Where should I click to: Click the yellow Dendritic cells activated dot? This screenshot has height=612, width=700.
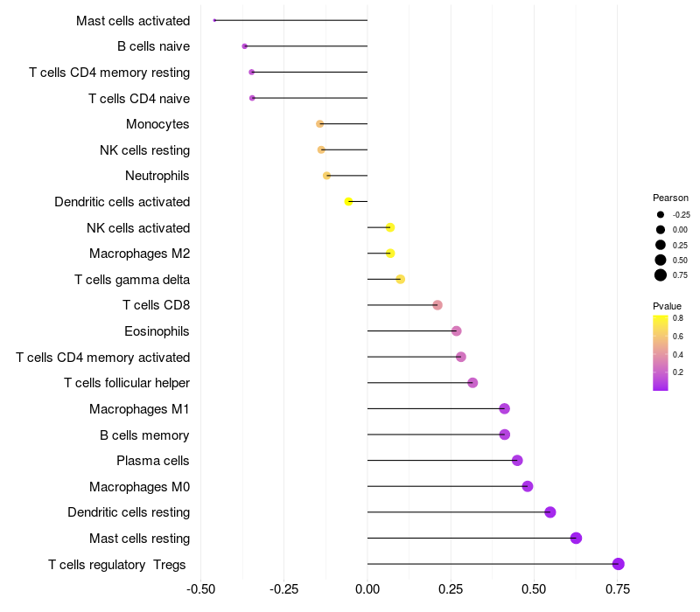[x=348, y=202]
